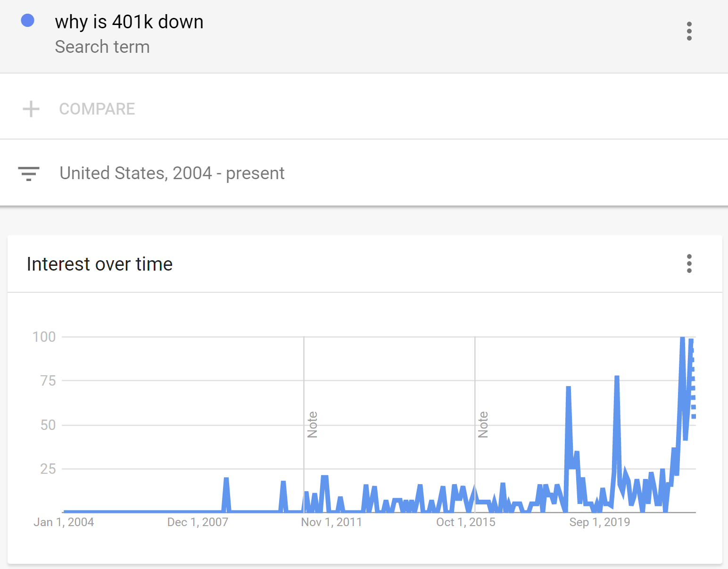This screenshot has width=728, height=569.
Task: Click the 100 y-axis label
Action: (x=44, y=337)
